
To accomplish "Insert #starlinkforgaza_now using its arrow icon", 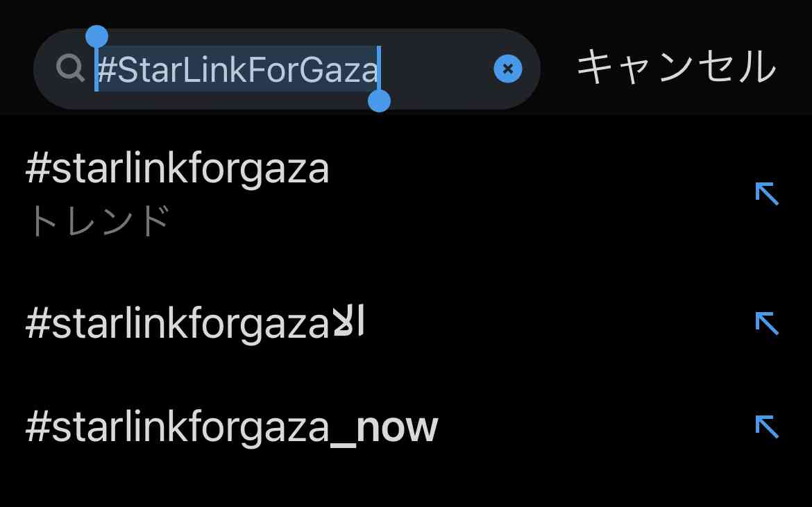I will (767, 427).
